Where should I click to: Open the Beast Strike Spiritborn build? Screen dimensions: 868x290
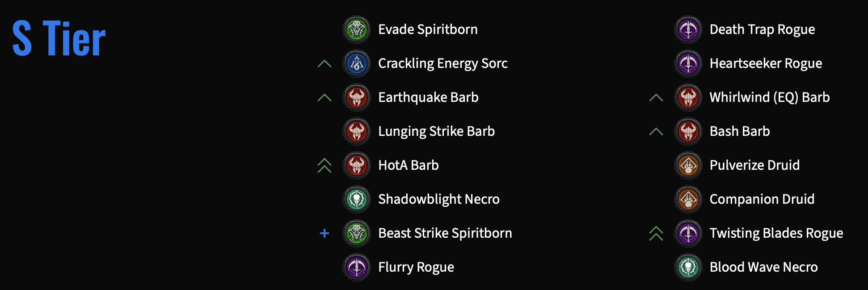(445, 233)
